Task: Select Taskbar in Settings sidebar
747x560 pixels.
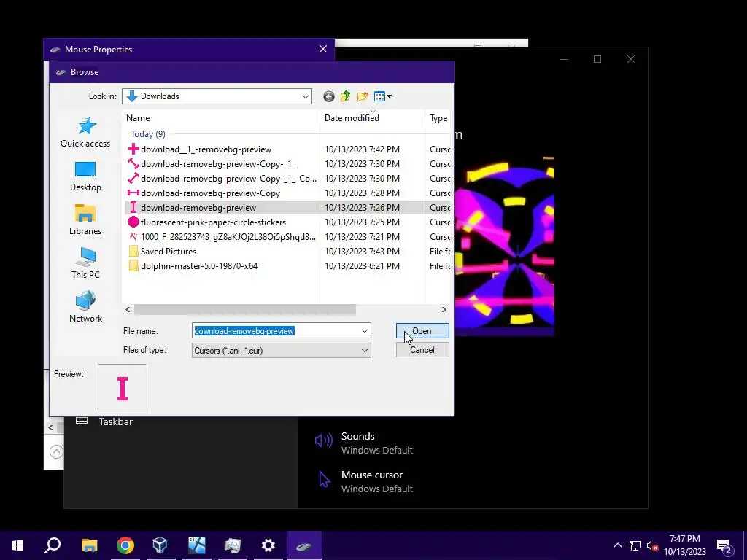Action: (104, 421)
